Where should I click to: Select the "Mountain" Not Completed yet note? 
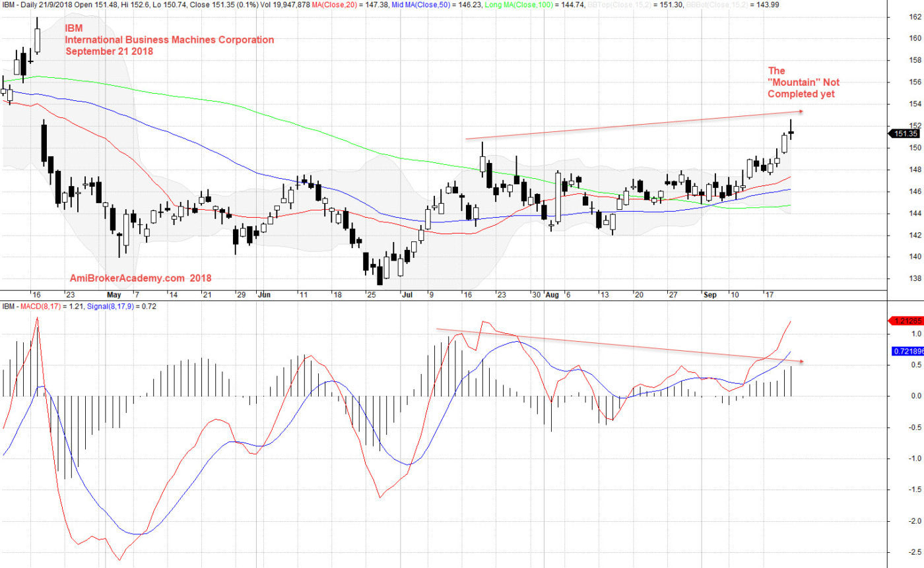(x=803, y=82)
